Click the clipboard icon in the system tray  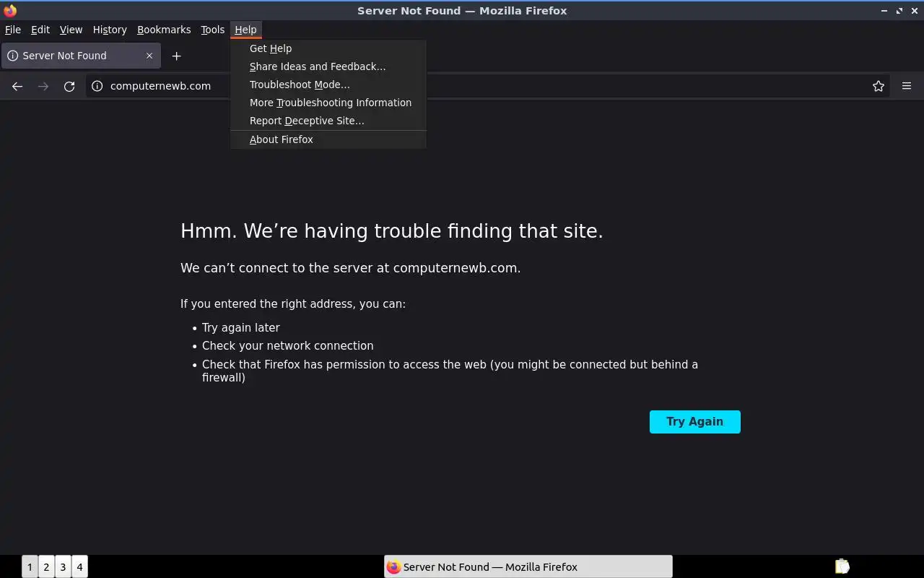pos(842,566)
